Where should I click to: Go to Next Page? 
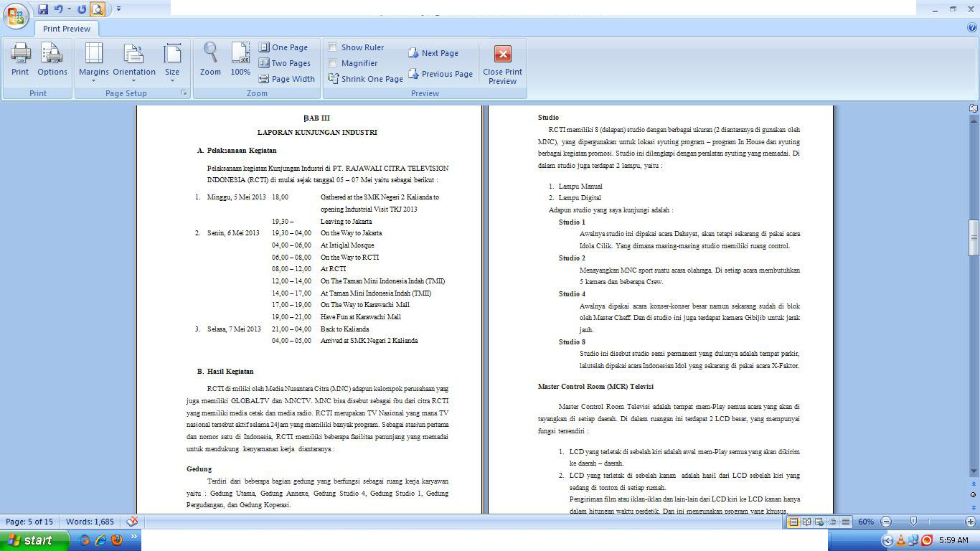click(x=433, y=53)
